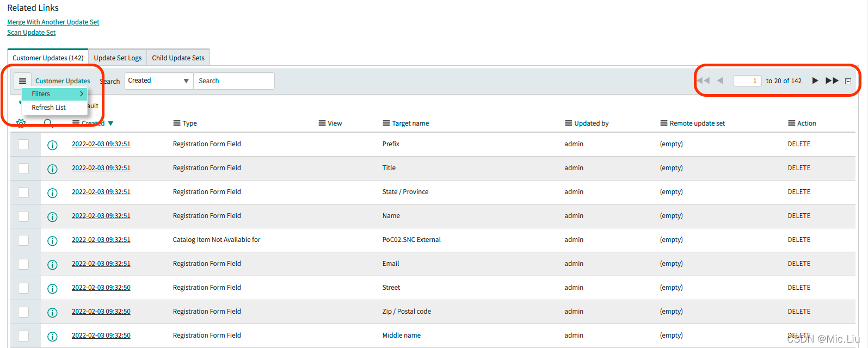Click the list Search input field
This screenshot has height=348, width=868.
click(x=234, y=81)
